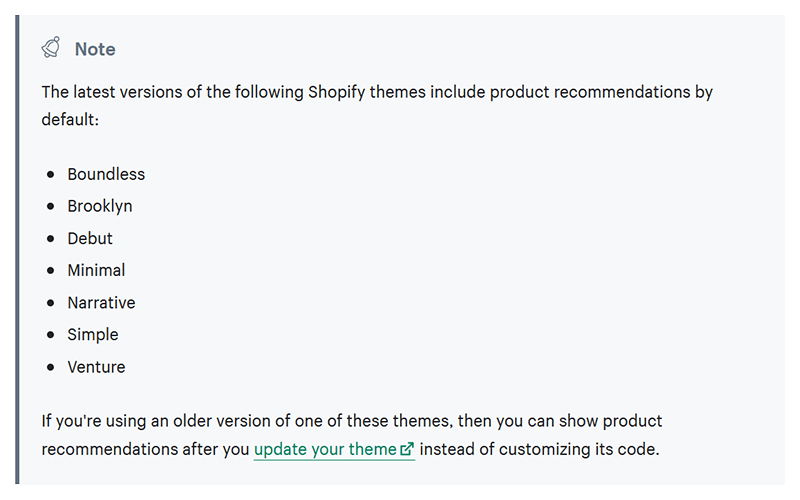
Task: Select the Boundless theme list item
Action: point(106,174)
